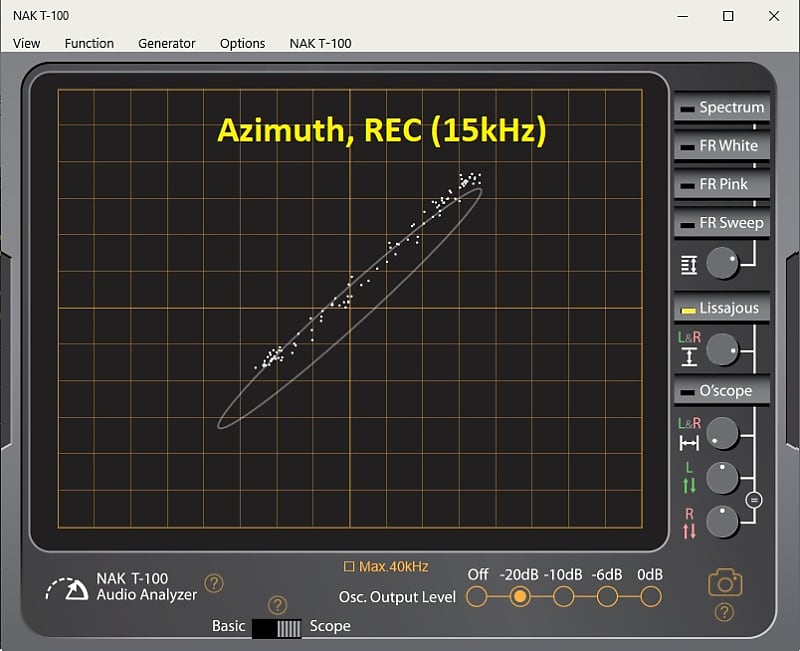This screenshot has width=800, height=651.
Task: Close the NAK T-100 window
Action: pos(774,16)
